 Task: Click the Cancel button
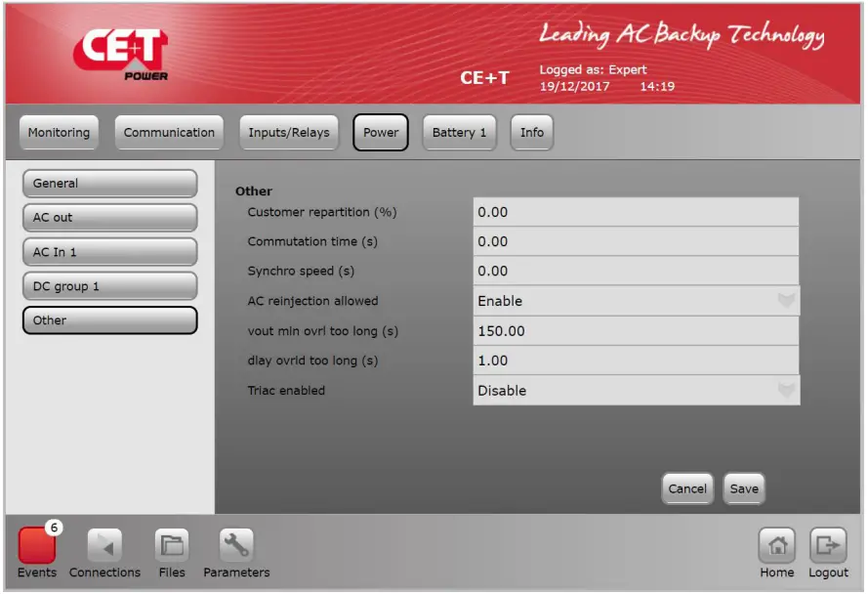pyautogui.click(x=687, y=488)
